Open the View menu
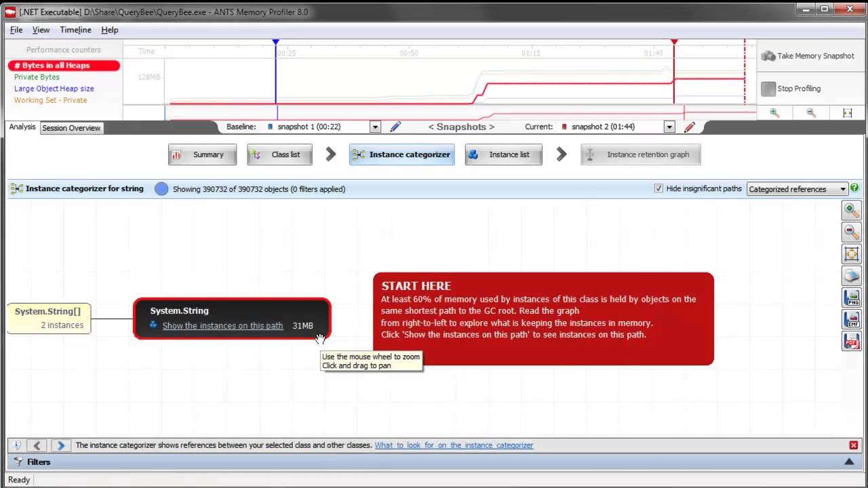868x488 pixels. [41, 30]
